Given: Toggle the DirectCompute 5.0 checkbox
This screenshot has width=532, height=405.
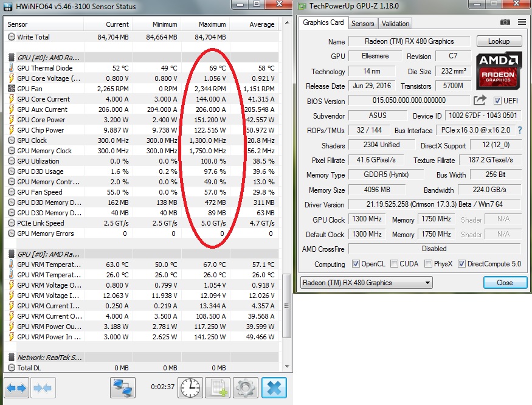Looking at the screenshot, I should click(x=461, y=264).
